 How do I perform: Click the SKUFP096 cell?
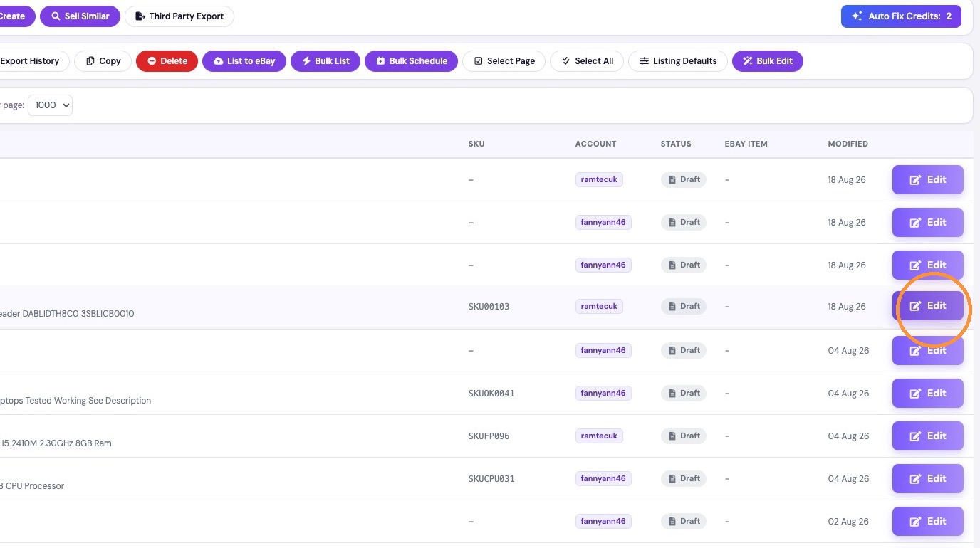click(x=489, y=436)
